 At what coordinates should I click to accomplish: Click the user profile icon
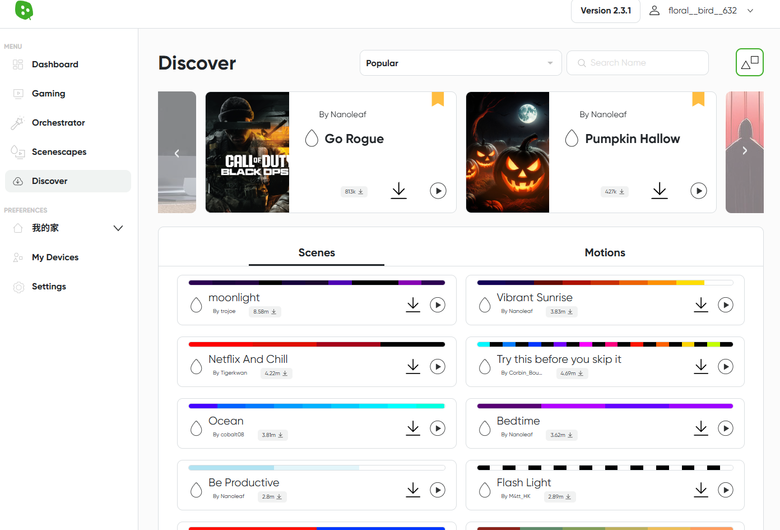[654, 10]
